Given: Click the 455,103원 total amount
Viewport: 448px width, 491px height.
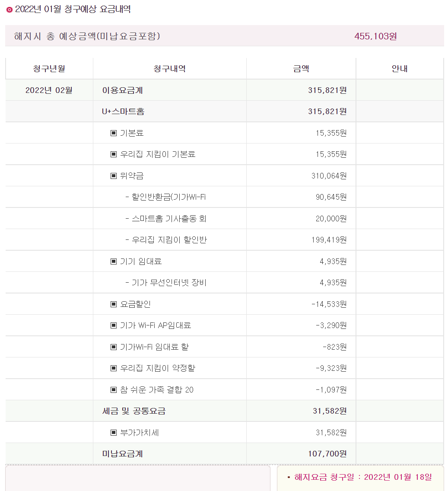Looking at the screenshot, I should (x=375, y=36).
